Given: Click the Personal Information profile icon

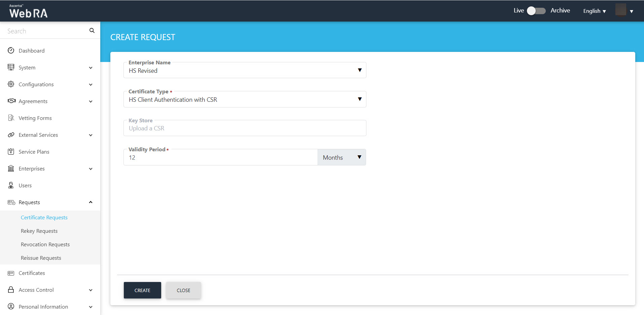Looking at the screenshot, I should [11, 307].
